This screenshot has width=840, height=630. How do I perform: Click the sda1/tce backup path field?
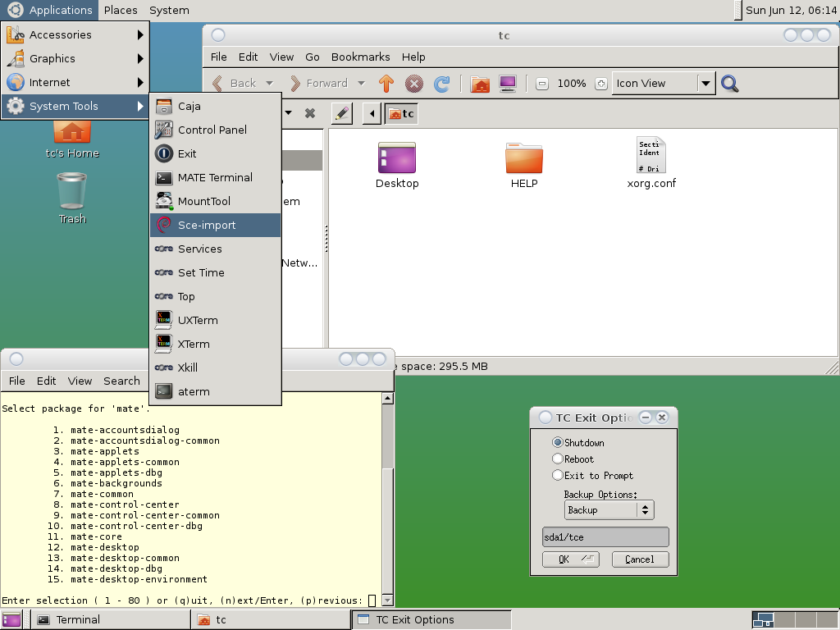coord(605,537)
